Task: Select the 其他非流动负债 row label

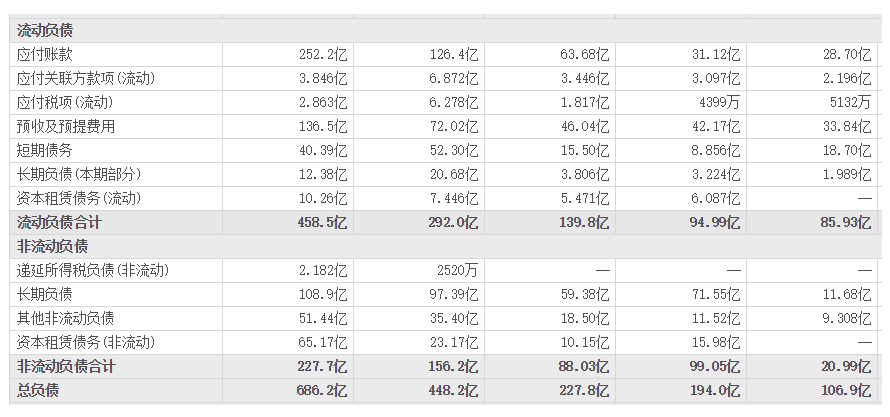Action: 66,318
